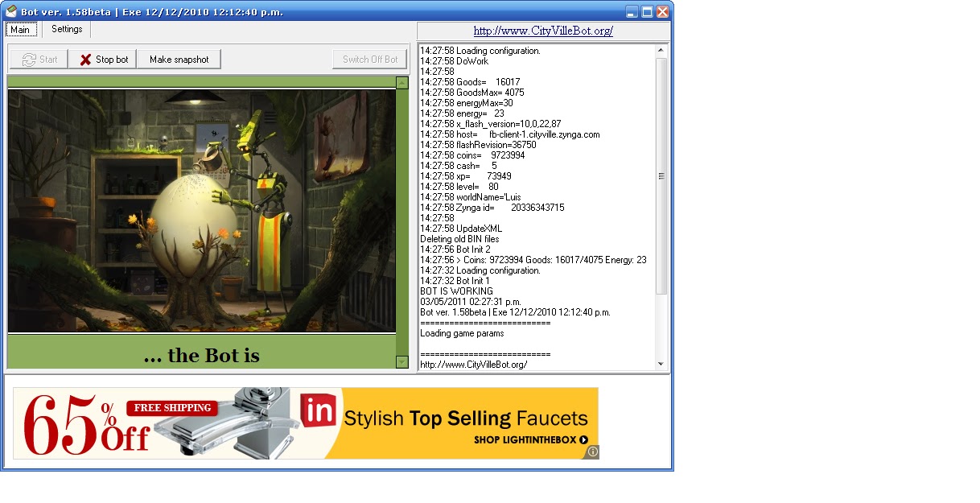Click the log panel scroll down arrow
Viewport: 980px width, 503px height.
[661, 364]
